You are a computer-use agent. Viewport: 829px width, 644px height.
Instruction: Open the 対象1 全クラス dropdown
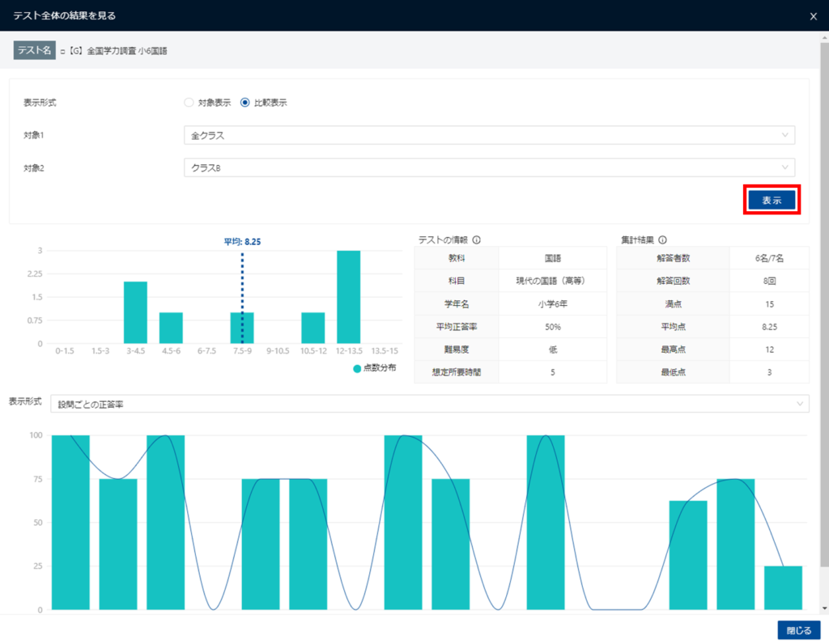coord(489,135)
